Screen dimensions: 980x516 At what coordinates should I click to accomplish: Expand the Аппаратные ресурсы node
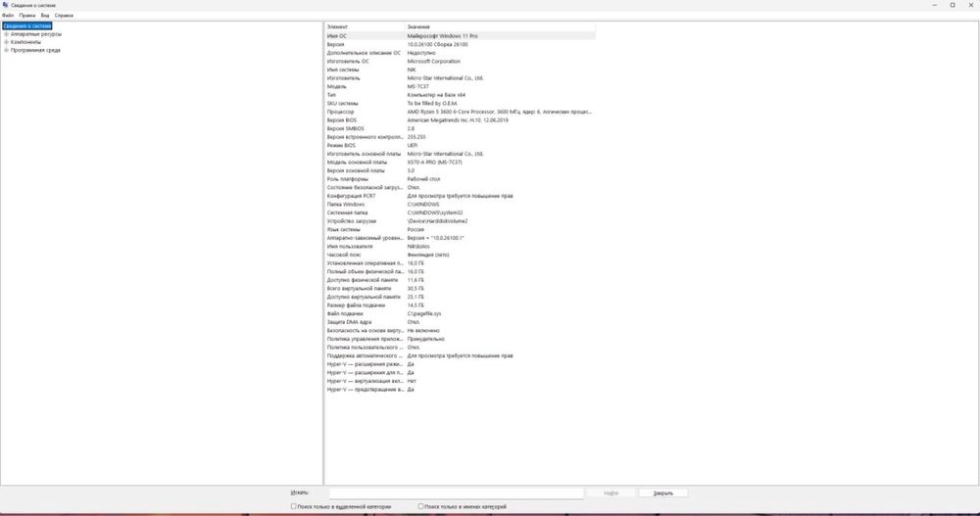pyautogui.click(x=6, y=34)
